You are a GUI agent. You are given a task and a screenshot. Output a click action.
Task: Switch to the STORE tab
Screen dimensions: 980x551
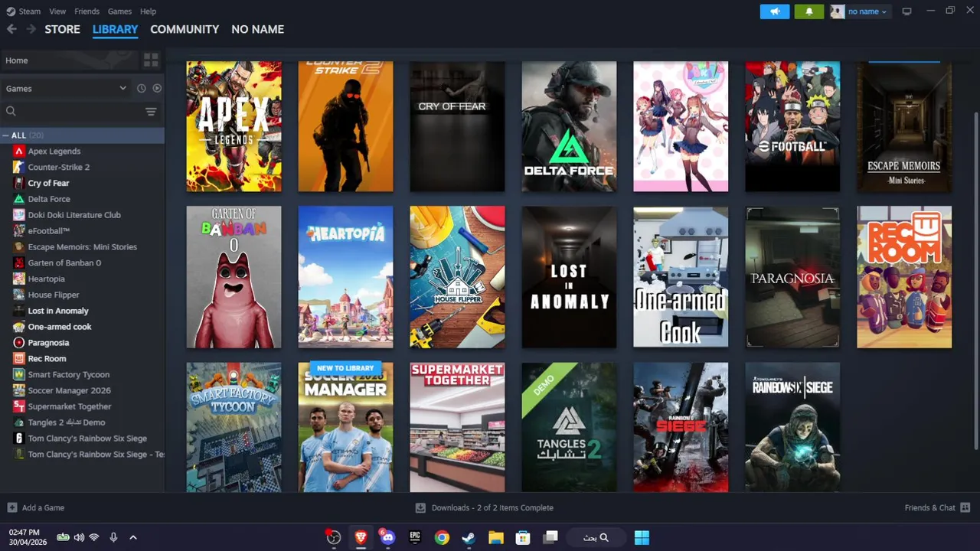point(62,29)
